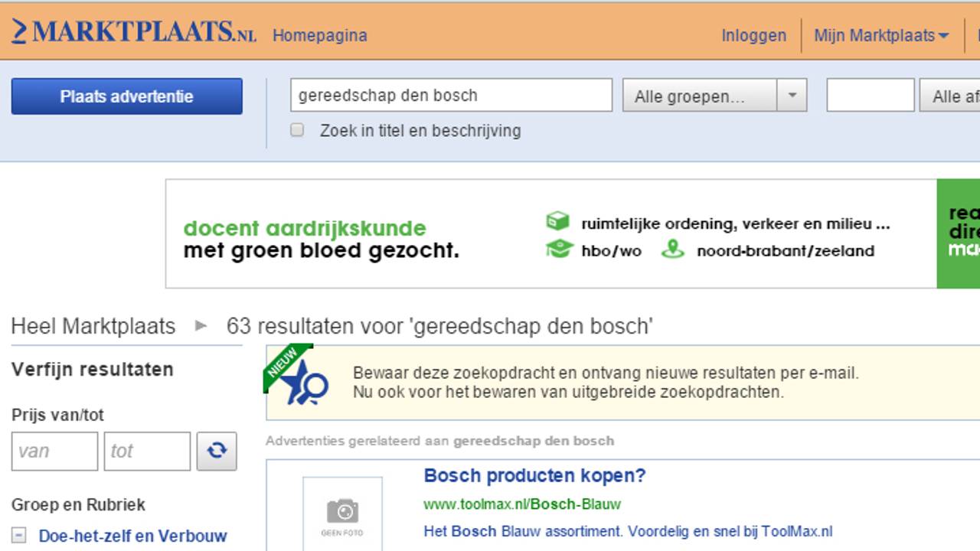Click the 'van' minimum price field

54,451
